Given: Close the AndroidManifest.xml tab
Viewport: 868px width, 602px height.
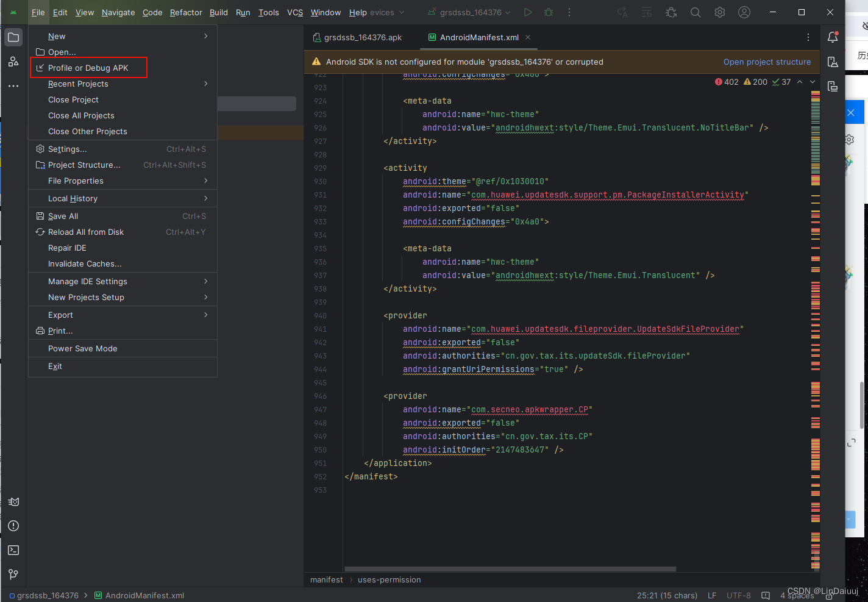Looking at the screenshot, I should coord(528,37).
